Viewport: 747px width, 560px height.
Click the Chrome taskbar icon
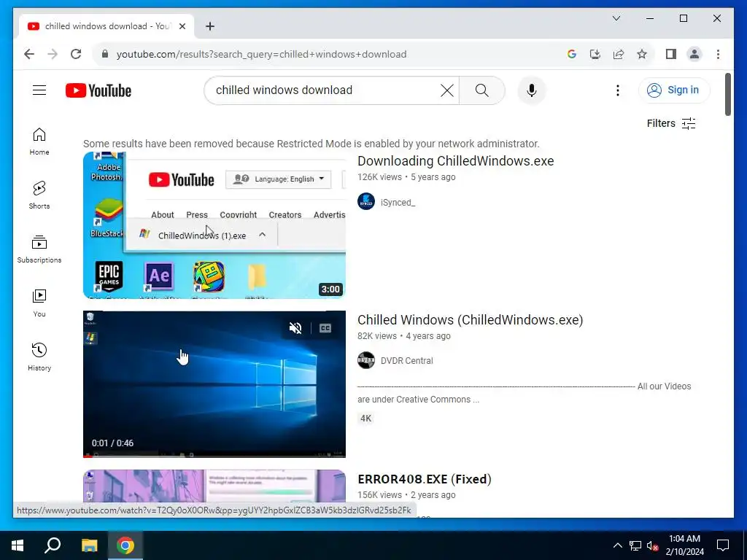click(125, 545)
